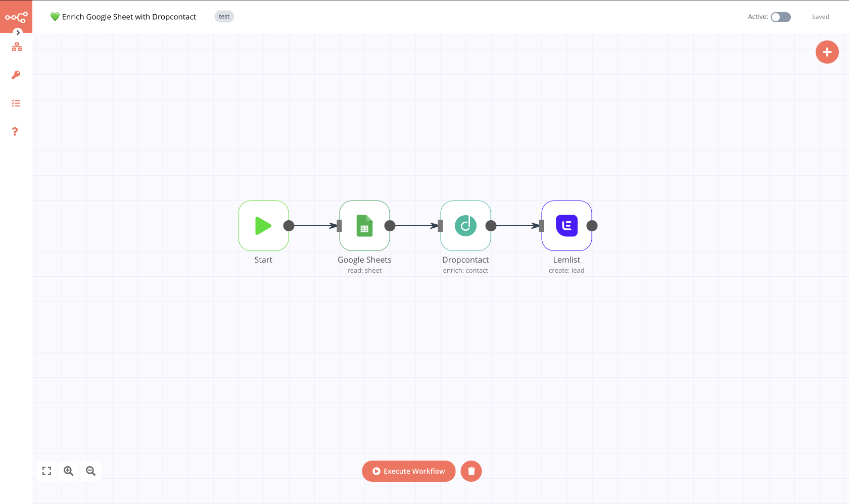Click the Execute Workflow button
The width and height of the screenshot is (849, 504).
[409, 471]
